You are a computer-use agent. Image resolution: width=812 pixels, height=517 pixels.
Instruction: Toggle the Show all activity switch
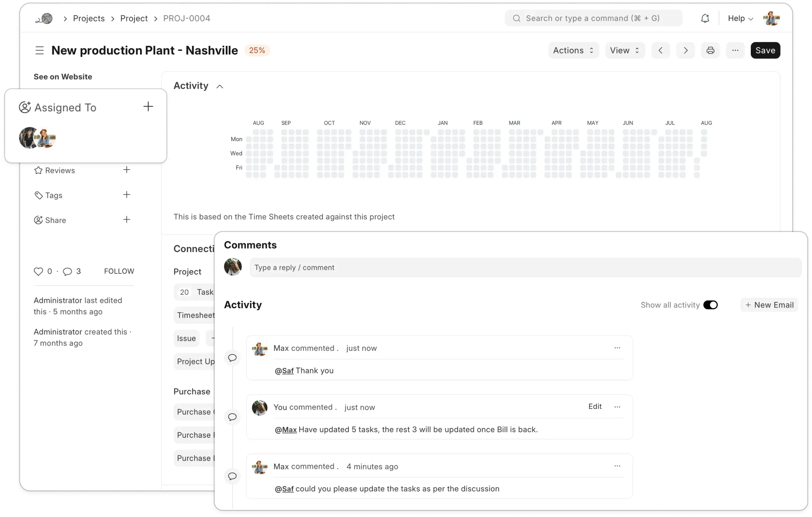pyautogui.click(x=710, y=305)
